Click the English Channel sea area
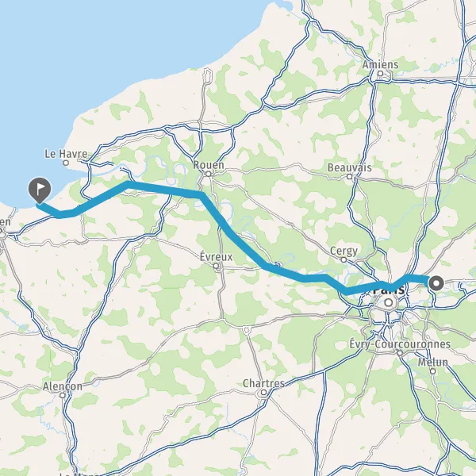Viewport: 476px width, 476px height. pos(121,45)
